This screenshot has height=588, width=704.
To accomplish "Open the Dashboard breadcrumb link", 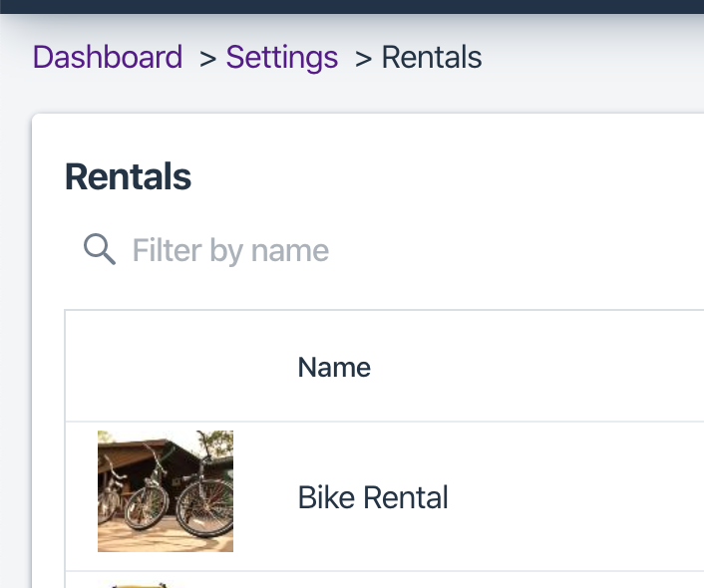I will click(108, 58).
